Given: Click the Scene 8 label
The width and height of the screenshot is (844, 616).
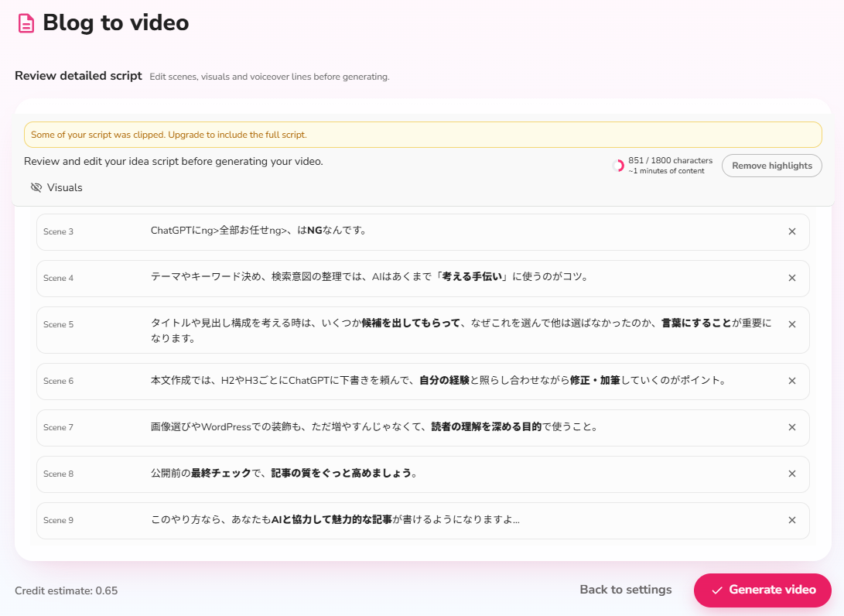Looking at the screenshot, I should click(58, 474).
